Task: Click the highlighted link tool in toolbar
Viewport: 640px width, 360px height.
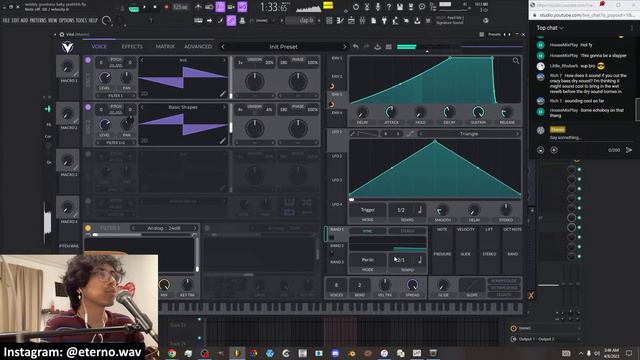Action: 231,20
